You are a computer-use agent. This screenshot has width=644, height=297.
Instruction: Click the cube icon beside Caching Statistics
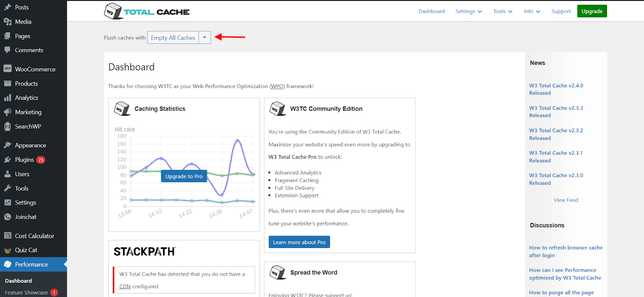click(x=122, y=109)
